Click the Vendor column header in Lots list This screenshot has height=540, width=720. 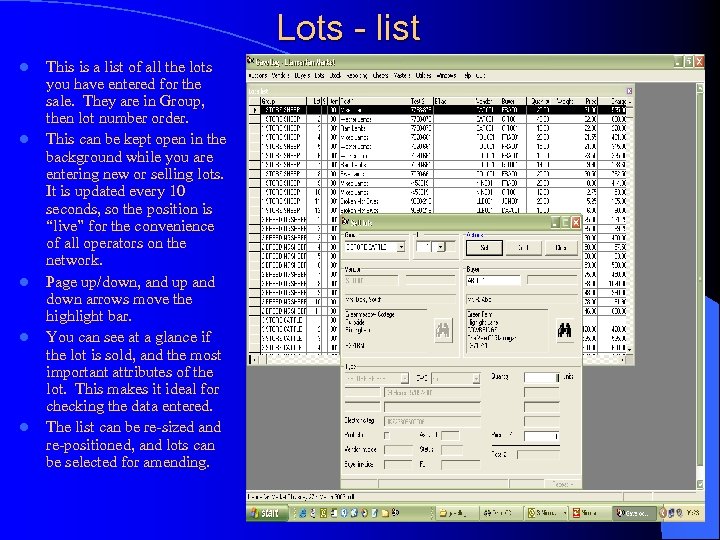(484, 101)
